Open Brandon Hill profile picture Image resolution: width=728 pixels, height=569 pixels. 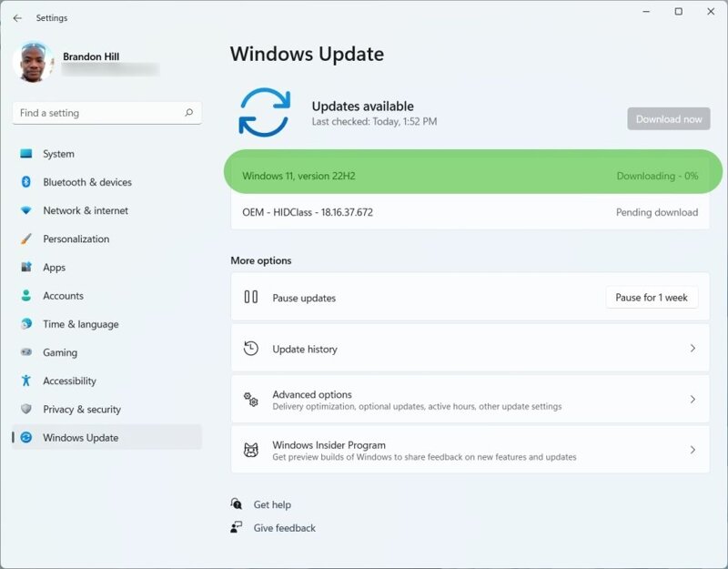coord(33,62)
